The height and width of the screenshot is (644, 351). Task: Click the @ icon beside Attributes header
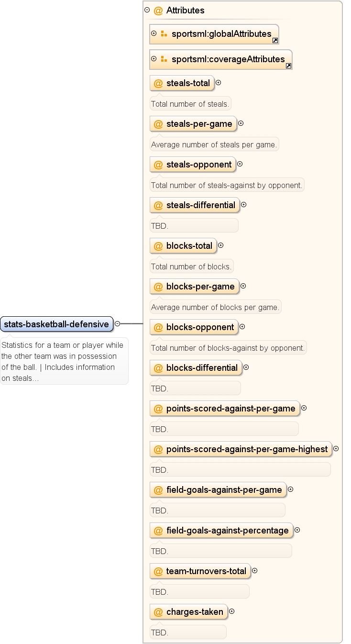click(x=158, y=11)
